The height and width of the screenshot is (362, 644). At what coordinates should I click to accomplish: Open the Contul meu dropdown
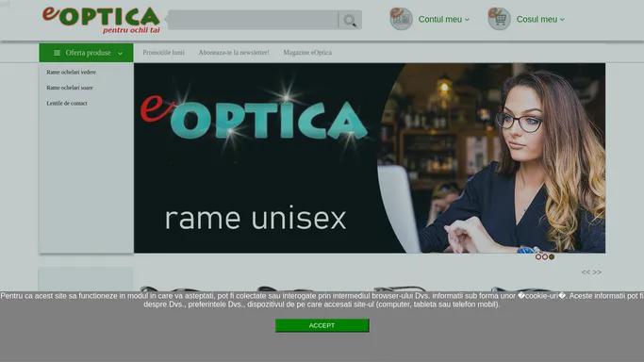(x=443, y=19)
